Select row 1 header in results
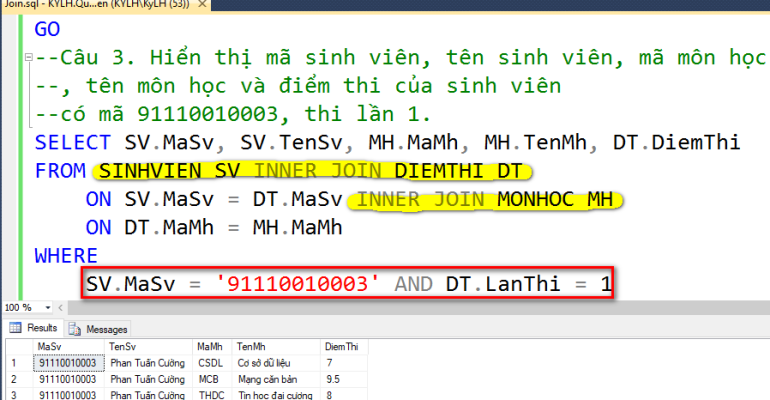The width and height of the screenshot is (770, 400). click(19, 363)
